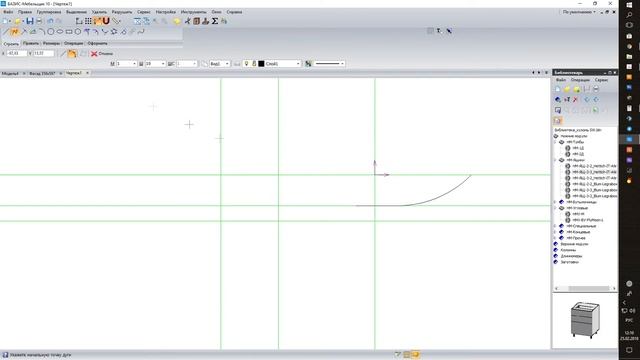
Task: Click the Windows taskbar search icon
Action: [x=629, y=15]
